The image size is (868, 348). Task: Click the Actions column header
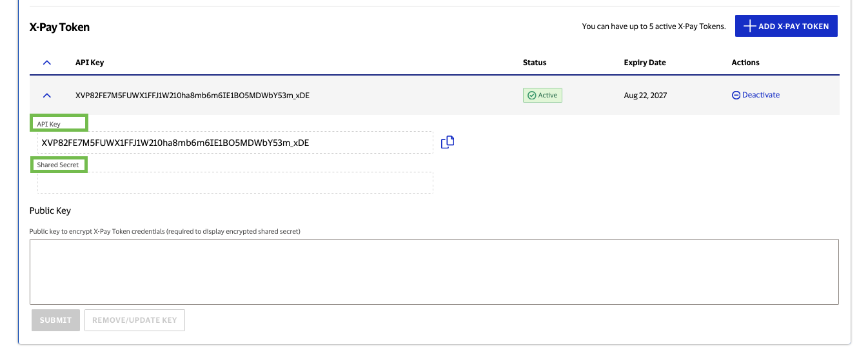(x=745, y=63)
